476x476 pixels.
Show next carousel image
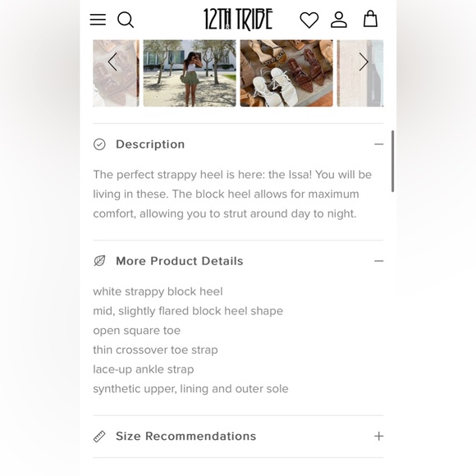(x=364, y=62)
